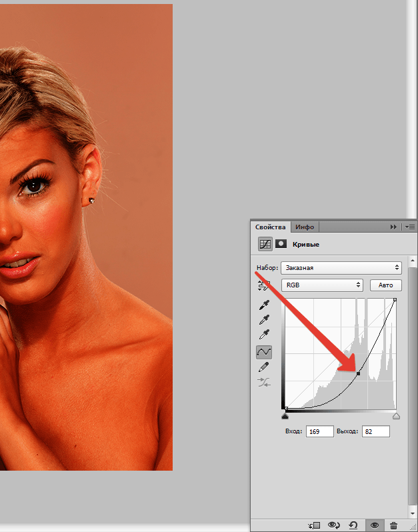The image size is (418, 532).
Task: Click the smooth curve values icon
Action: [x=264, y=383]
